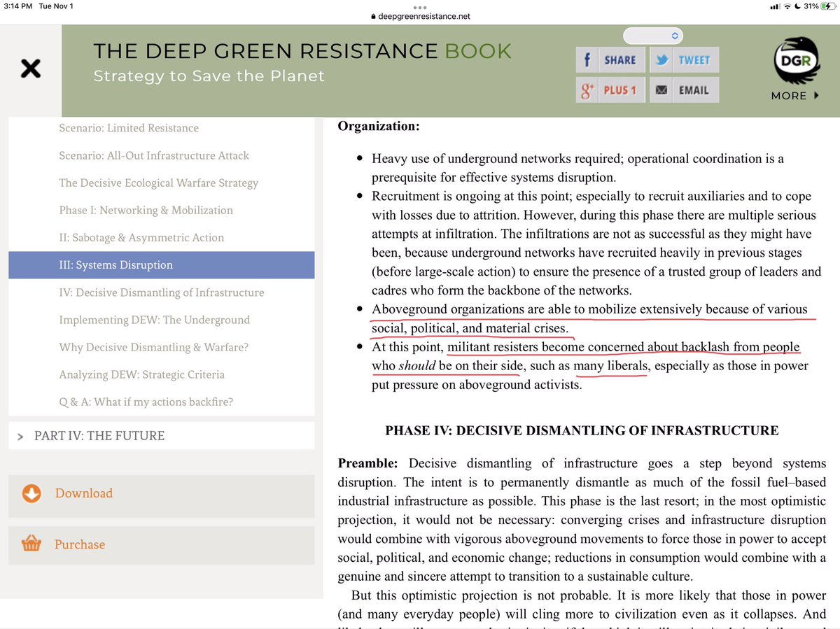Open Q & A: What if my actions backfire?
Viewport: 840px width, 629px height.
point(146,402)
